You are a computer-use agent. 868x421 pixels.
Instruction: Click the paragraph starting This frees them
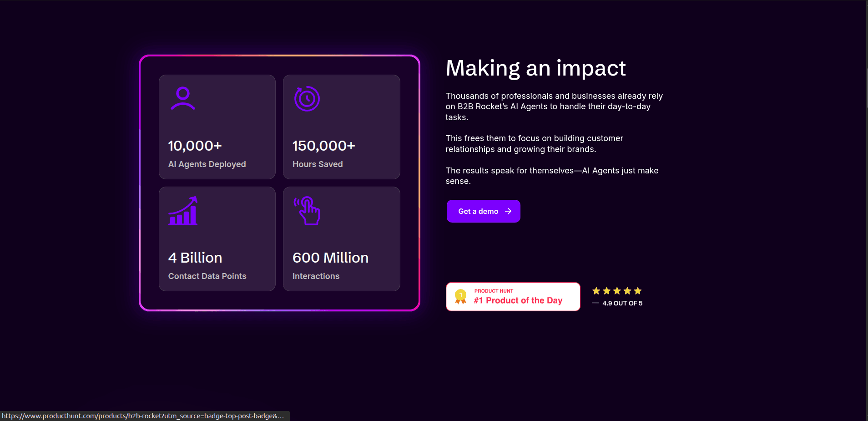[534, 144]
